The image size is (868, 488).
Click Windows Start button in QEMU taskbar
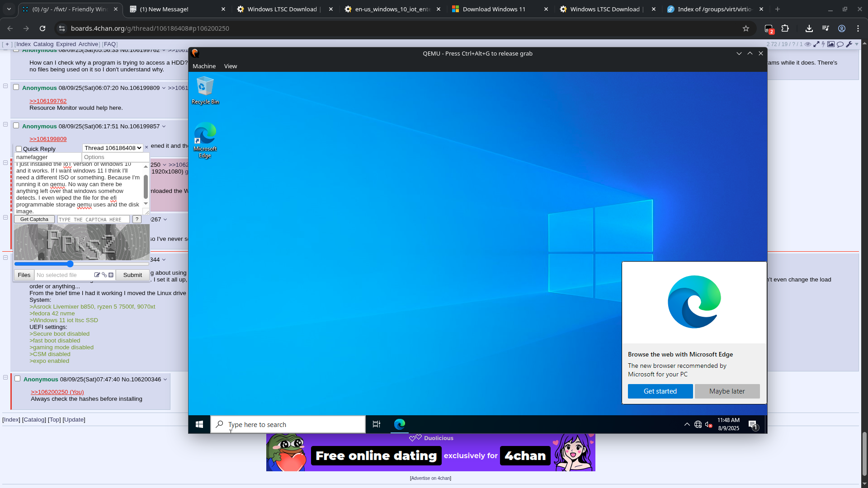click(x=199, y=424)
